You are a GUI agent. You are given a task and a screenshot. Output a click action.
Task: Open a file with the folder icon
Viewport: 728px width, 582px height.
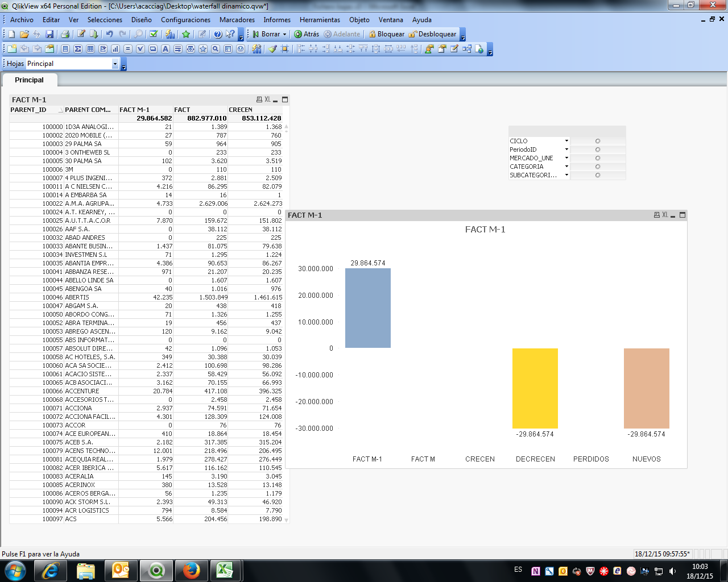(x=24, y=34)
